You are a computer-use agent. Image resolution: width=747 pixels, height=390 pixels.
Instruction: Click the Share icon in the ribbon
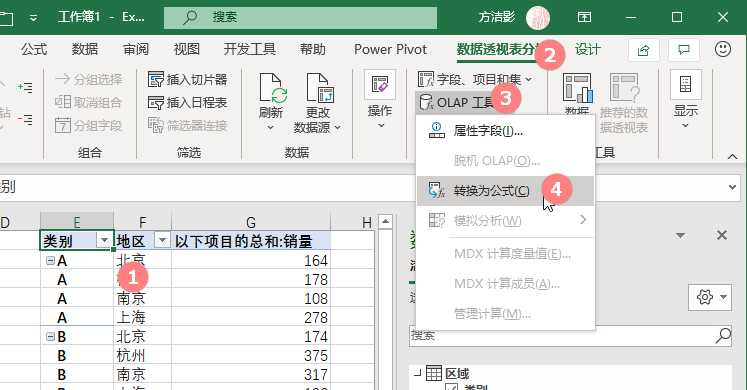click(643, 50)
